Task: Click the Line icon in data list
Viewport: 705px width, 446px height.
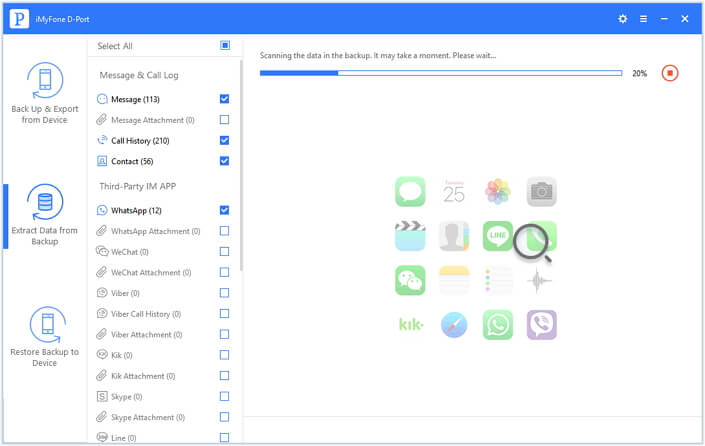Action: (102, 437)
